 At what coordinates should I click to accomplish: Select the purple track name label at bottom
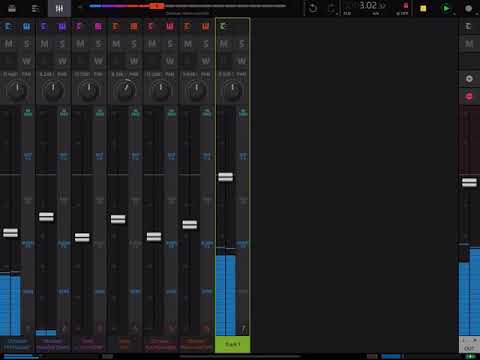point(53,344)
